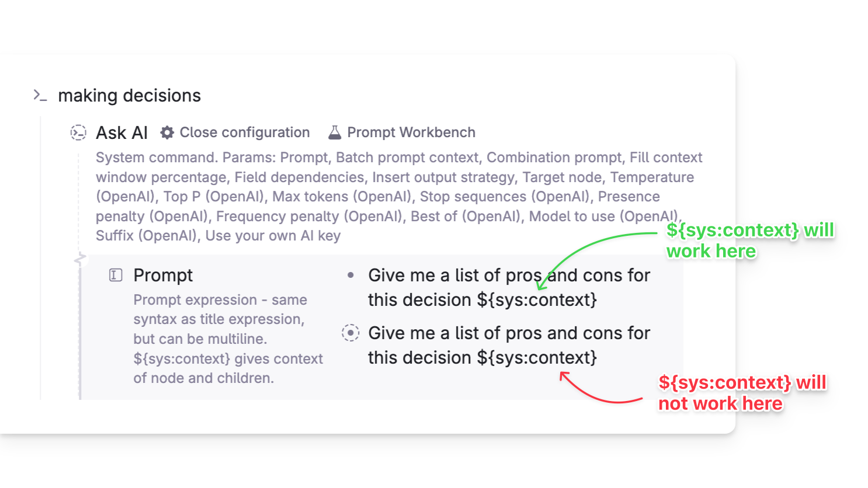Click the red will not work here annotation
The height and width of the screenshot is (488, 868).
tap(742, 393)
